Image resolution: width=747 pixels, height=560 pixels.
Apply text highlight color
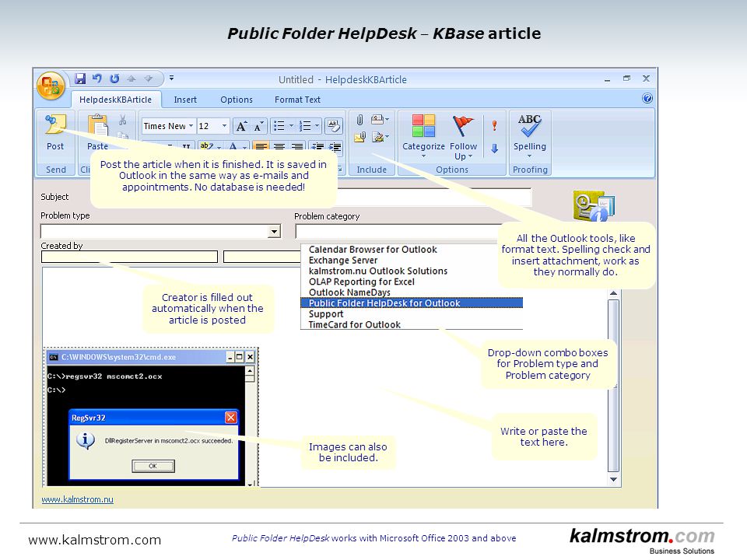tap(207, 145)
